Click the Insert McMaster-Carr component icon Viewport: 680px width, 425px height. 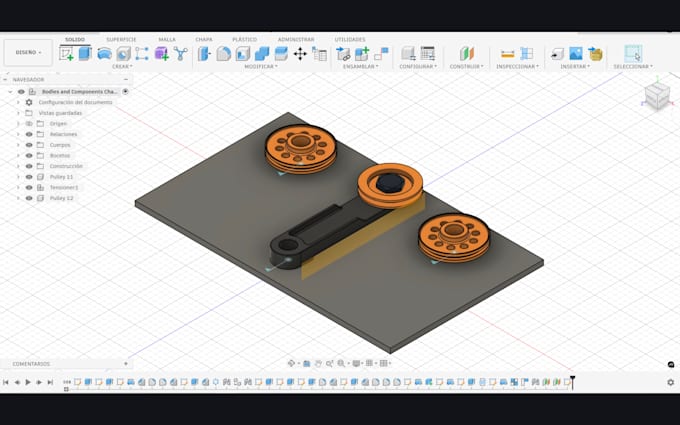tap(595, 54)
